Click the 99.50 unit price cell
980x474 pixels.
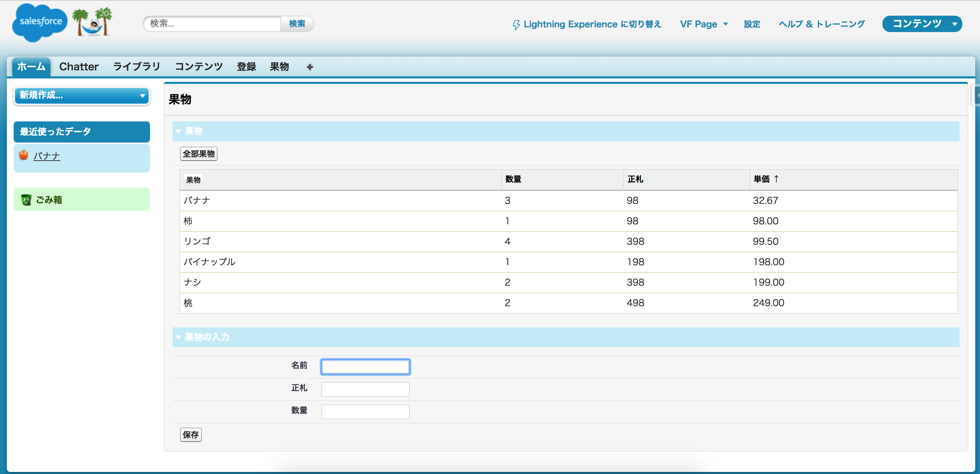click(x=766, y=241)
